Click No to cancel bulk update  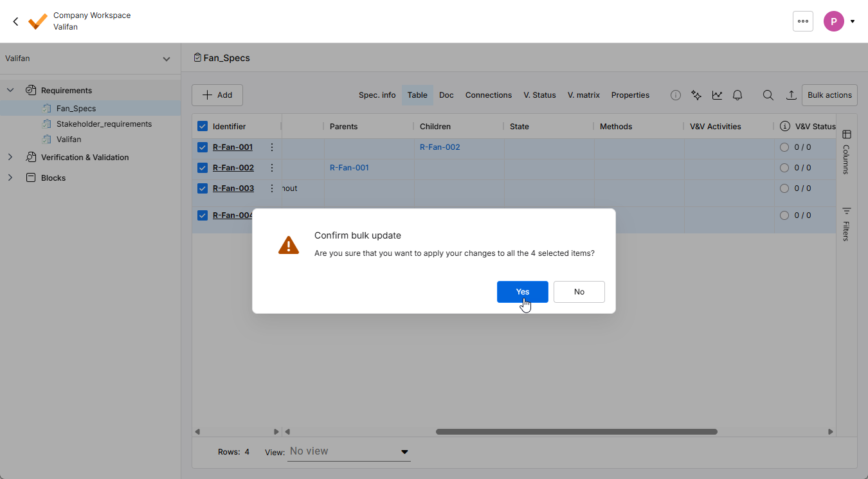tap(579, 292)
